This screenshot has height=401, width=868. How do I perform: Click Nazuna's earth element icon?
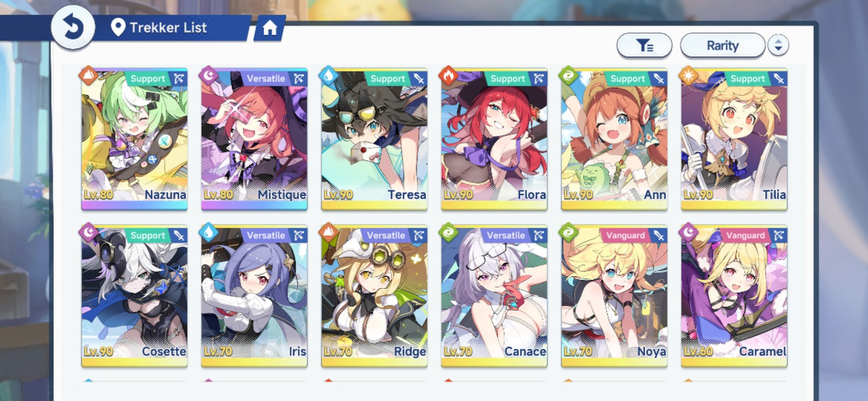[90, 75]
